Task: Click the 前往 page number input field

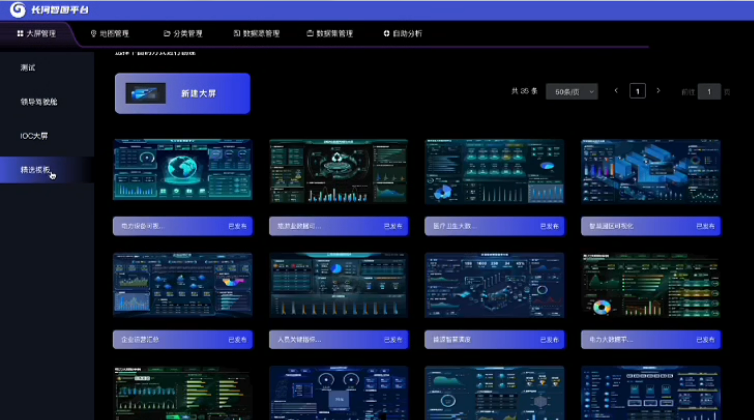Action: click(x=709, y=91)
